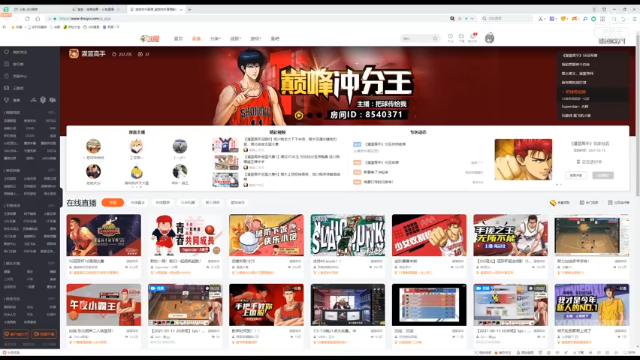Click the second orange button at sidebar bottom

click(x=44, y=334)
